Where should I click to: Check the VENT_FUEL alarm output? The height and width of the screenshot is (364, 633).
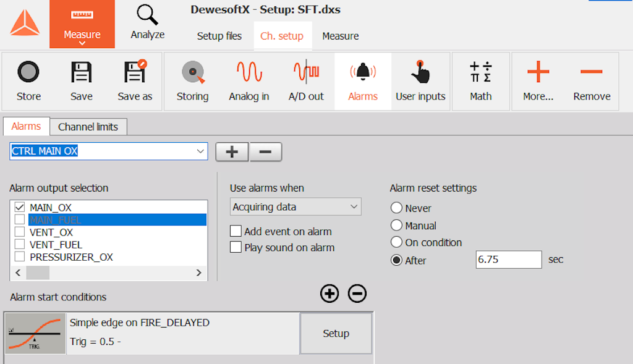[20, 245]
